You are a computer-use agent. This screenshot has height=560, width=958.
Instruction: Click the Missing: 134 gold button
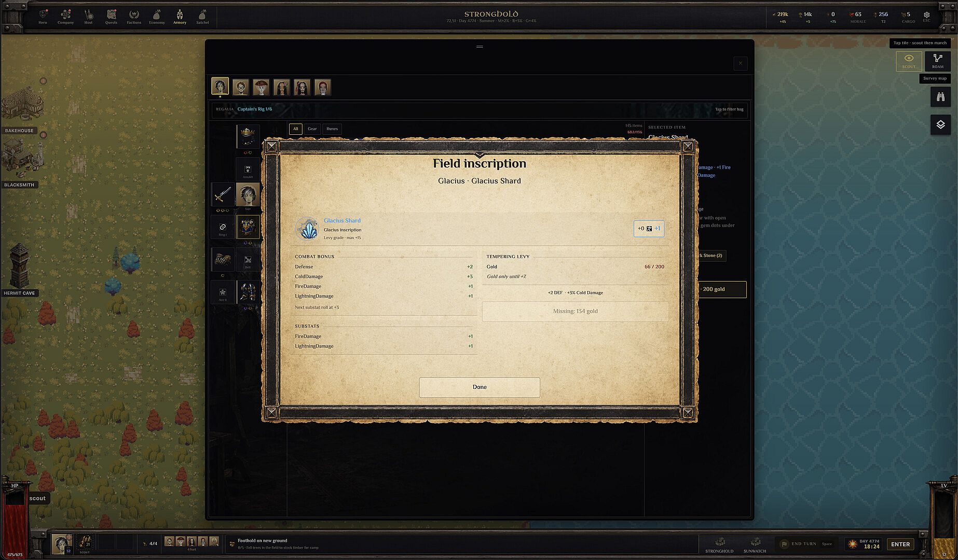click(x=575, y=312)
